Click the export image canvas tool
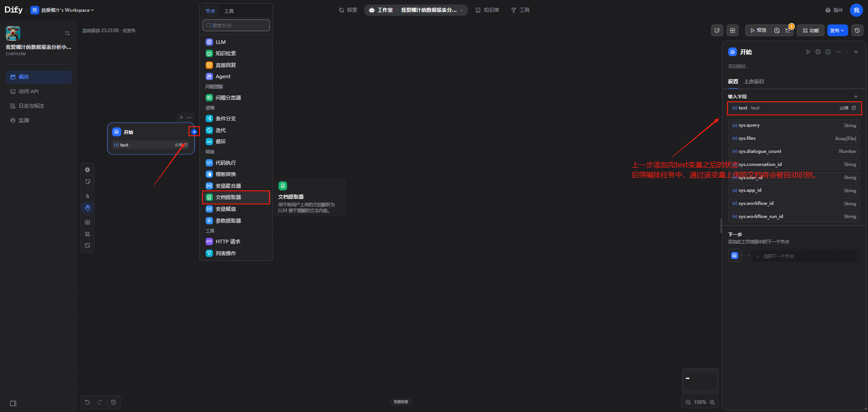The image size is (868, 412). coord(87,223)
